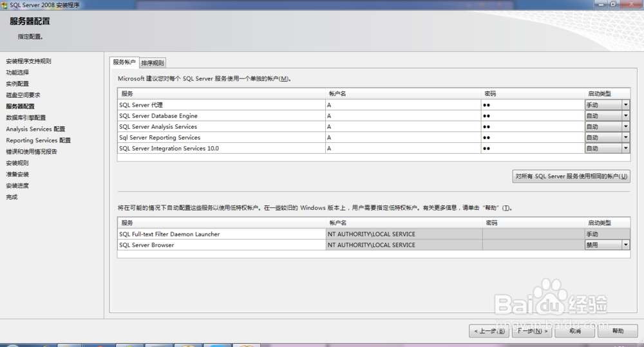This screenshot has height=347, width=644.
Task: Cancel setup with the 取消 button
Action: click(x=575, y=331)
